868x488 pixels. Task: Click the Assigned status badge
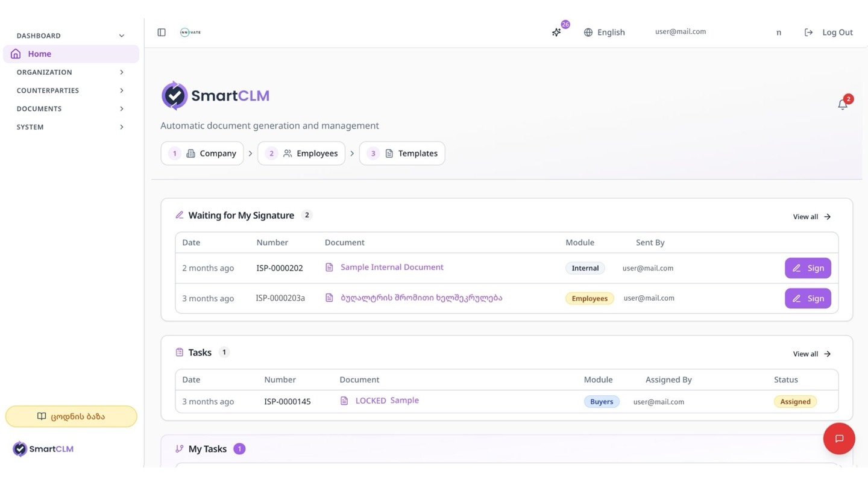(795, 402)
